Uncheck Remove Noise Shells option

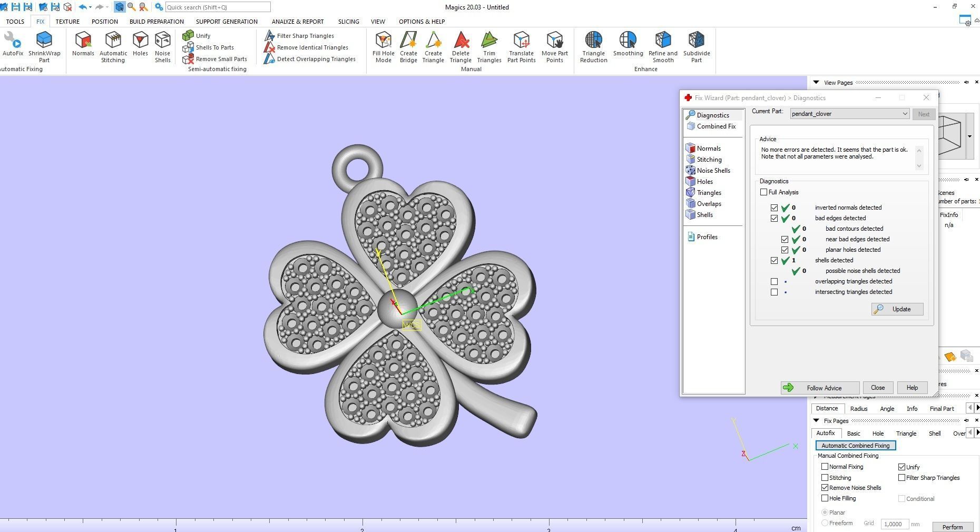(825, 488)
